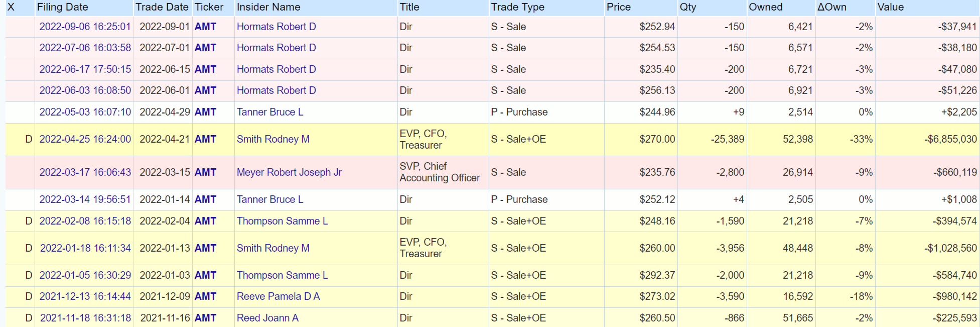Click the Trade Date column header
Viewport: 980px width, 327px height.
[x=162, y=7]
